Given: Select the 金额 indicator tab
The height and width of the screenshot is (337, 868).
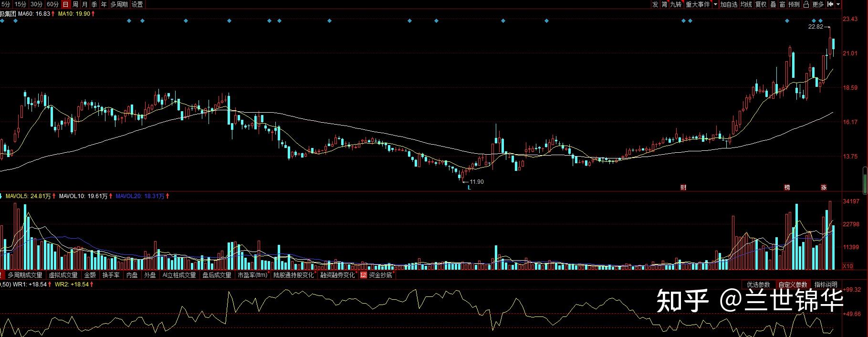Looking at the screenshot, I should [x=90, y=275].
